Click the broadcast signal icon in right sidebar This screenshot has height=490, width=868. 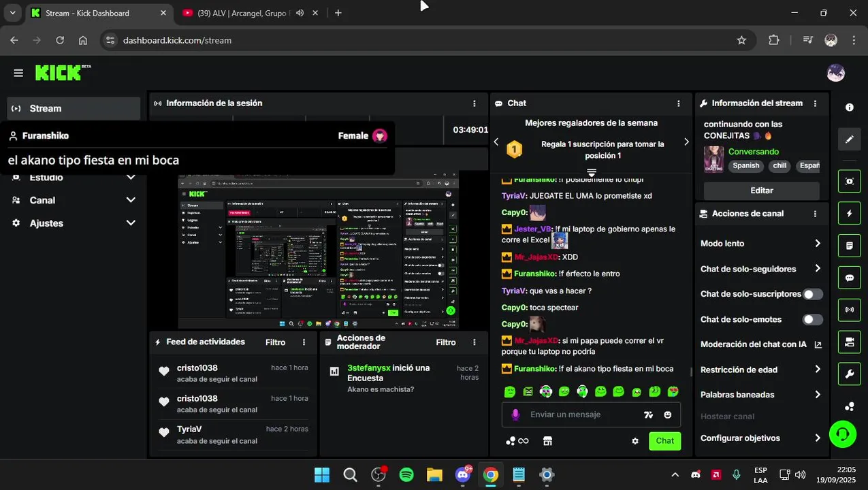[x=850, y=310]
